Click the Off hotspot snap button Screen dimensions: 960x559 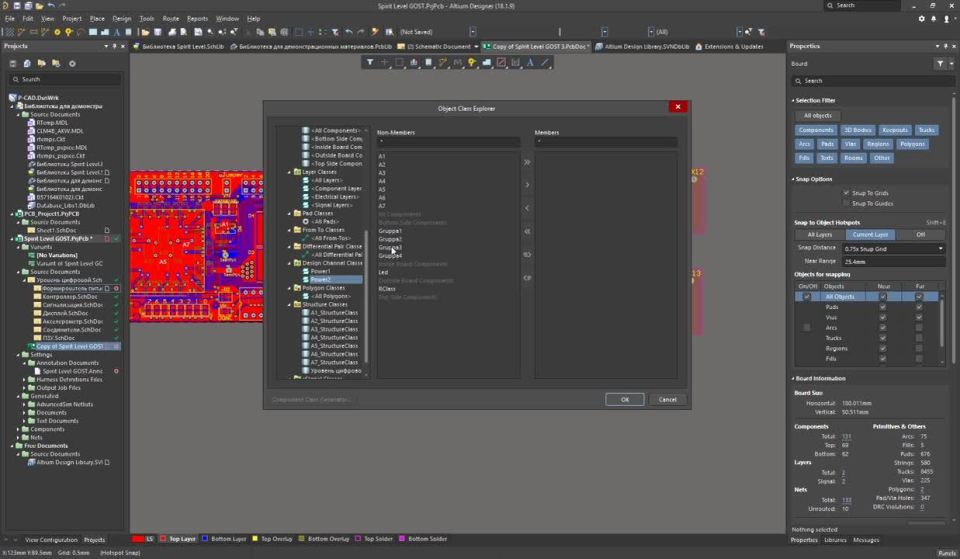pyautogui.click(x=920, y=234)
